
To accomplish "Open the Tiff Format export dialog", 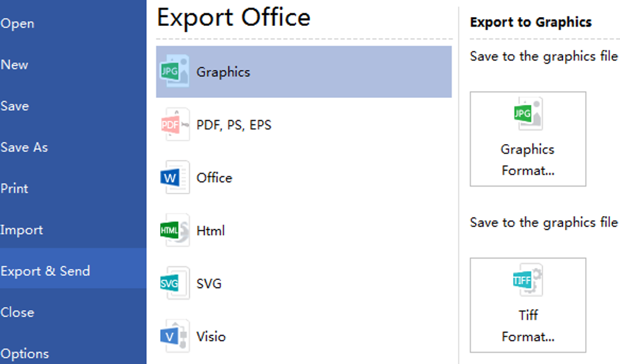I will point(528,305).
